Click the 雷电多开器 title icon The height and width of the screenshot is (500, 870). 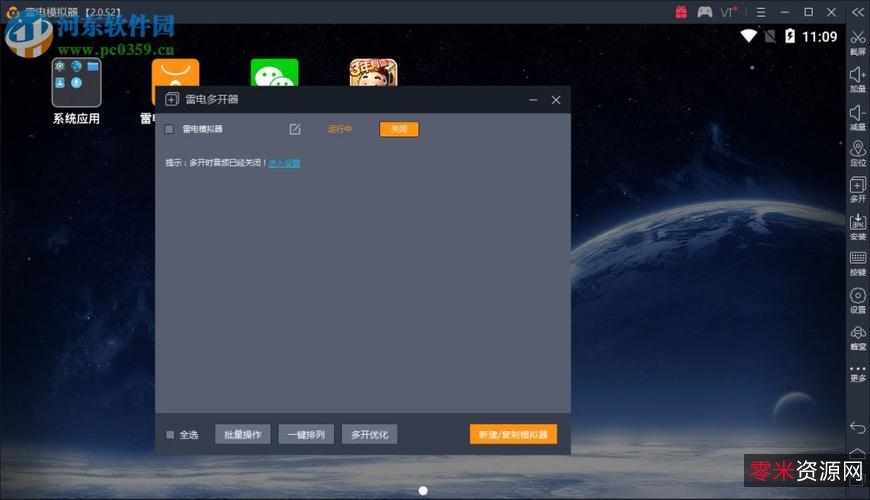[172, 99]
